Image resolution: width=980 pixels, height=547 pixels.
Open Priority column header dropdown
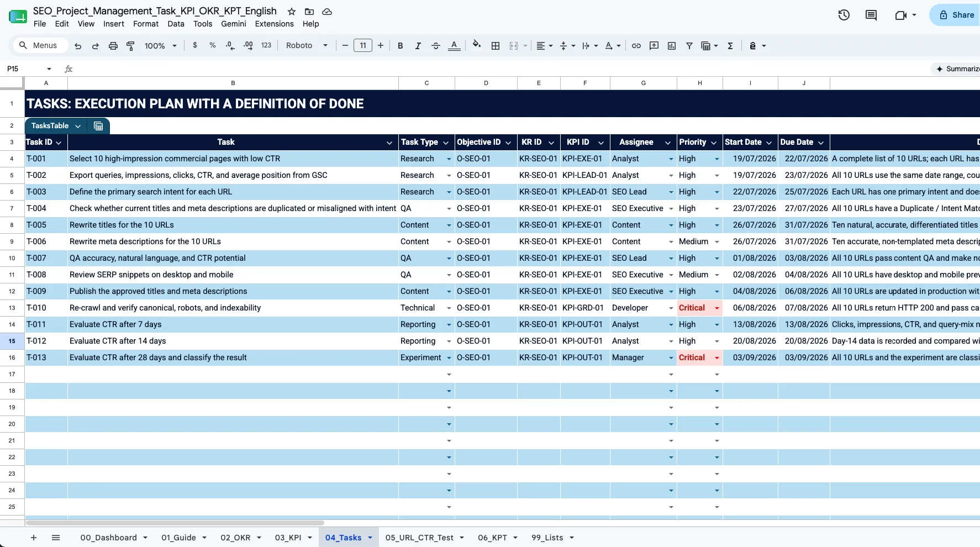[x=713, y=143]
